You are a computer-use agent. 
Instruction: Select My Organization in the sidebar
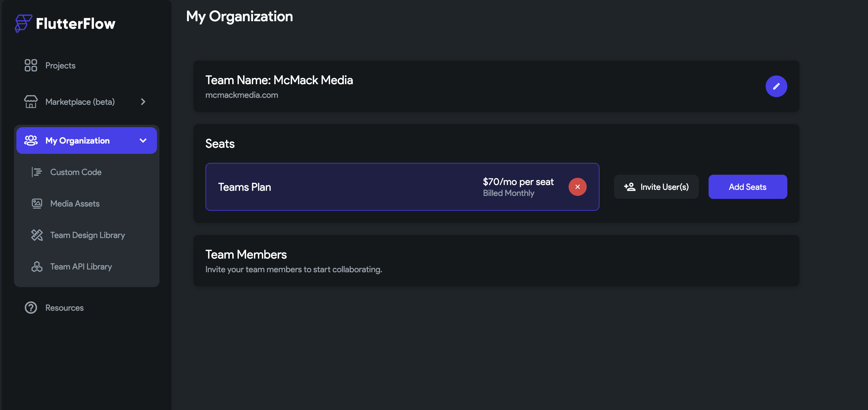pos(78,141)
